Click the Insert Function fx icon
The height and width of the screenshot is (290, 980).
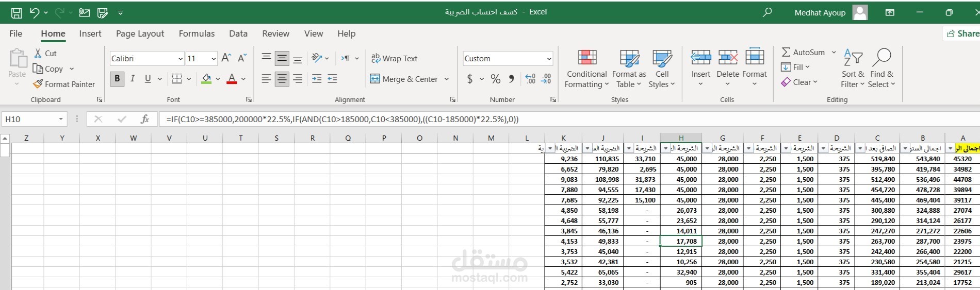[145, 119]
